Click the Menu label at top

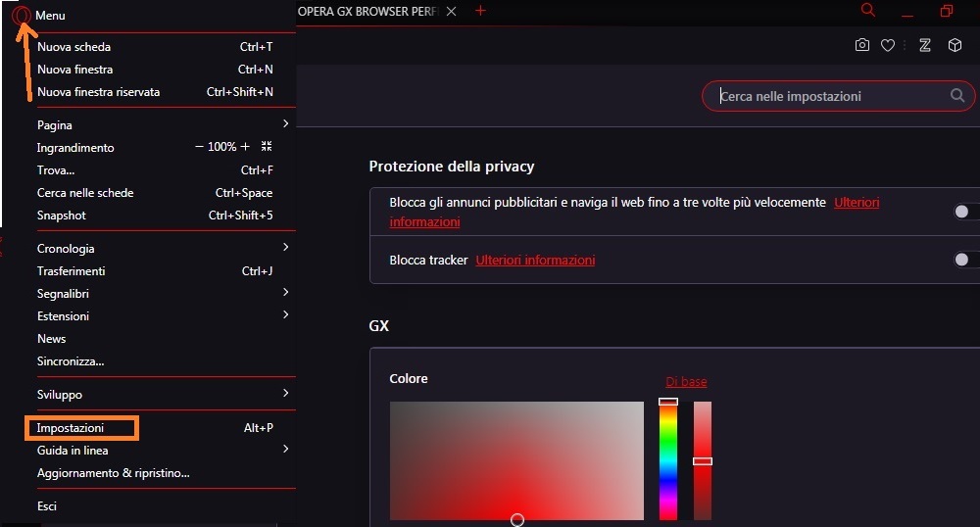[x=50, y=16]
